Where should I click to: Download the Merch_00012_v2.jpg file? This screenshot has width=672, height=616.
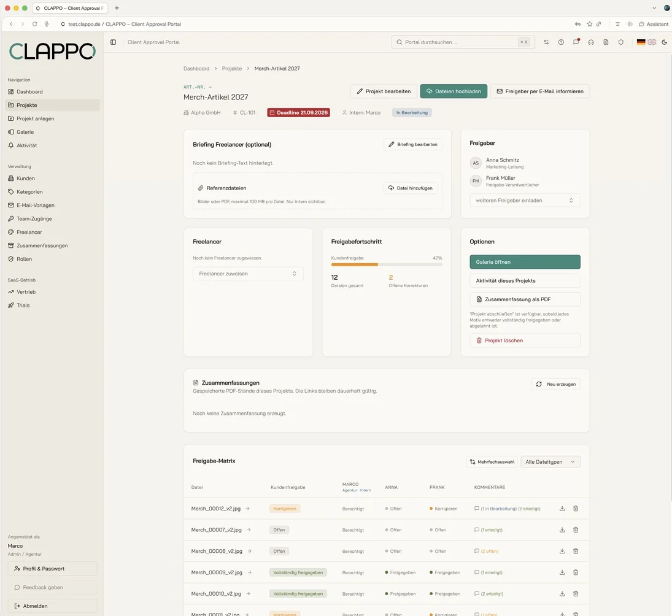point(562,509)
